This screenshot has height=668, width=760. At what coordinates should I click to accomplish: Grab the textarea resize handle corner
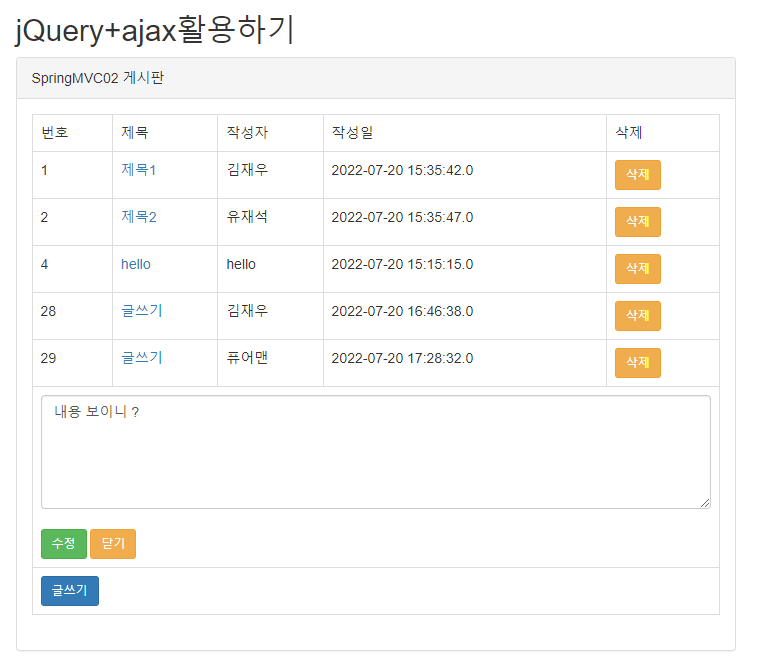[x=705, y=503]
